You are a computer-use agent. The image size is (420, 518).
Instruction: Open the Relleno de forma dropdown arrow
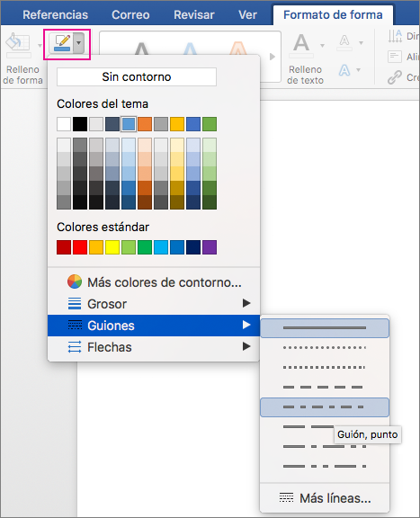pos(40,45)
